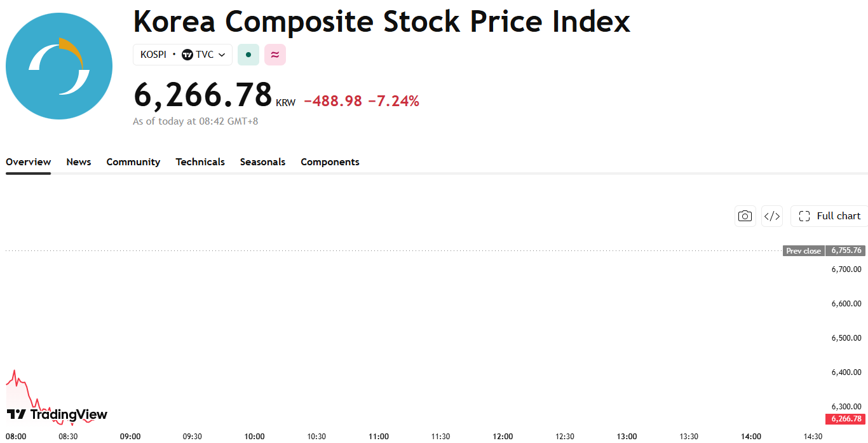The width and height of the screenshot is (868, 443).
Task: Click the TradingView logo on chart
Action: pyautogui.click(x=57, y=414)
